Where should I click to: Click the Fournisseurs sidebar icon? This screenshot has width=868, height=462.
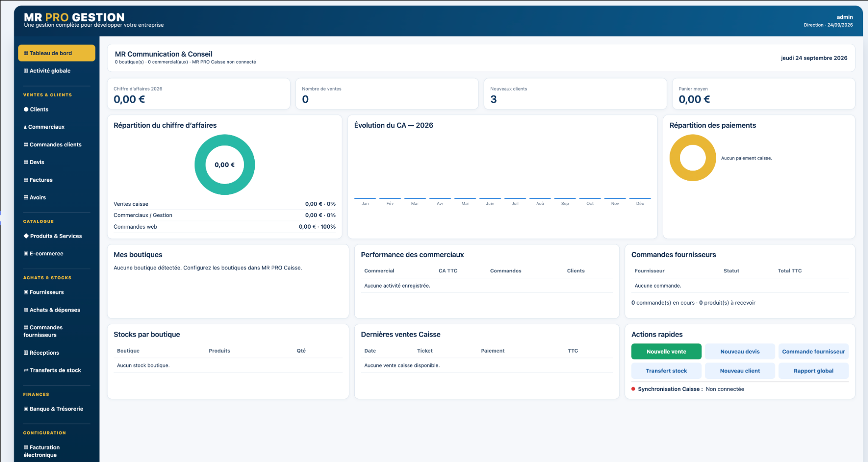click(26, 292)
